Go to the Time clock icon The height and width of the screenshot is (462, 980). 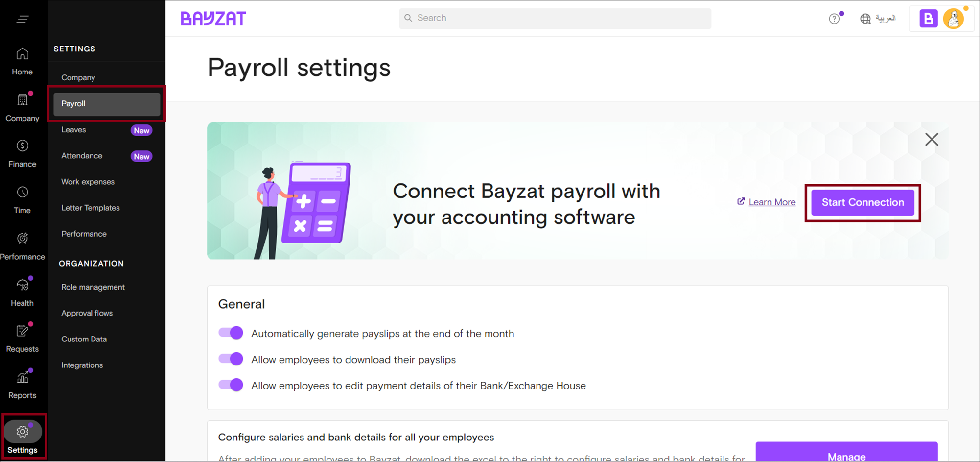22,193
